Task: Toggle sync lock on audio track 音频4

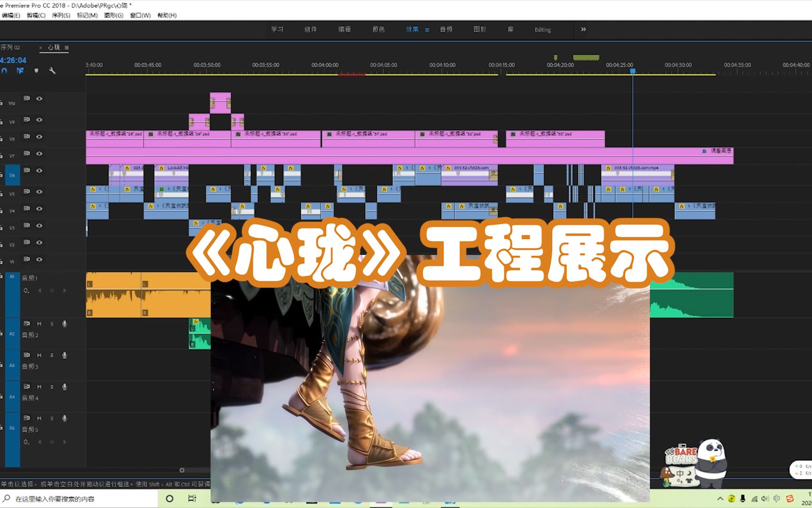Action: (x=27, y=387)
